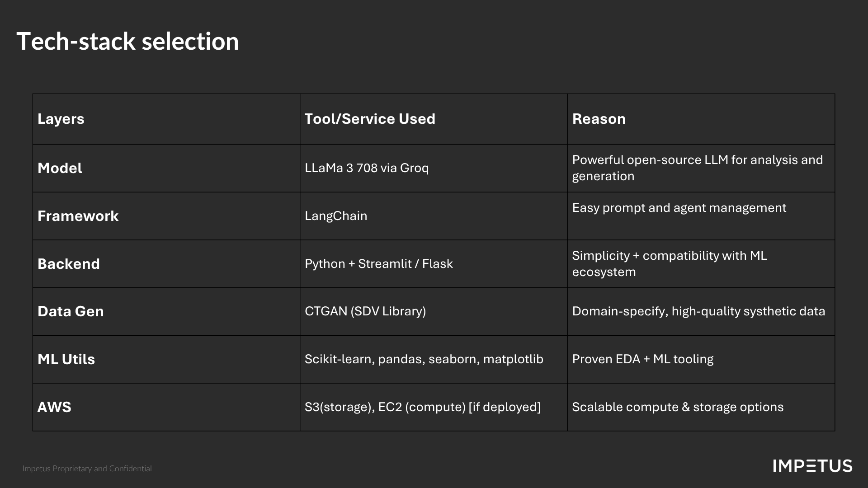Select the 'LangChain' cell
The height and width of the screenshot is (488, 868).
[336, 216]
